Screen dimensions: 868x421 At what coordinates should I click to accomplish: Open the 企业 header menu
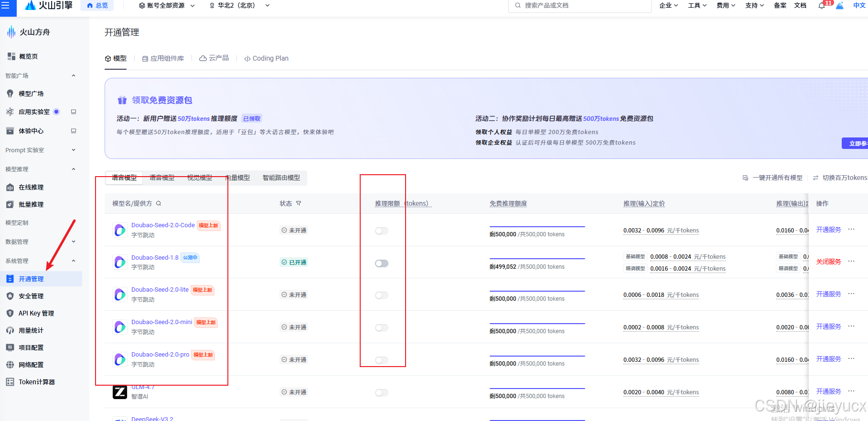[668, 6]
